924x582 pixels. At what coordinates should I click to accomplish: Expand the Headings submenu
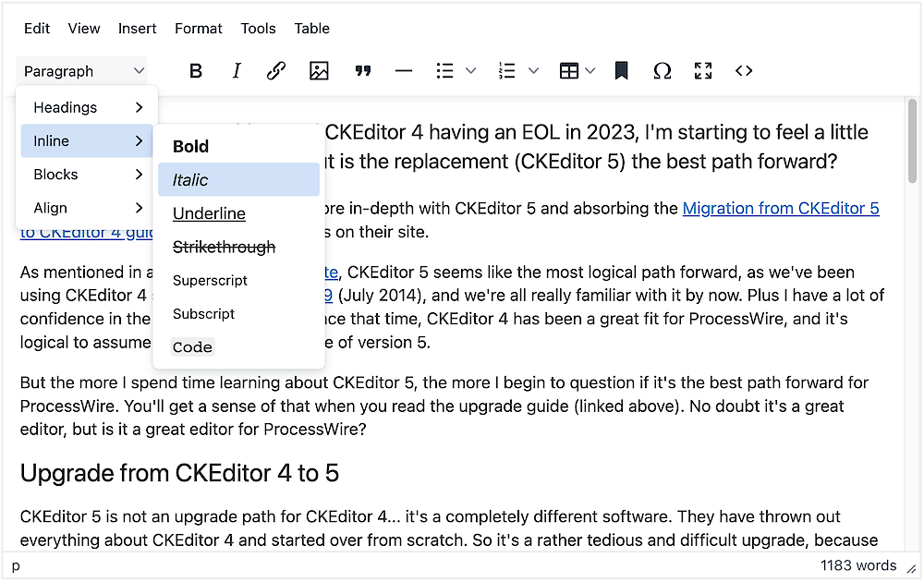(87, 108)
